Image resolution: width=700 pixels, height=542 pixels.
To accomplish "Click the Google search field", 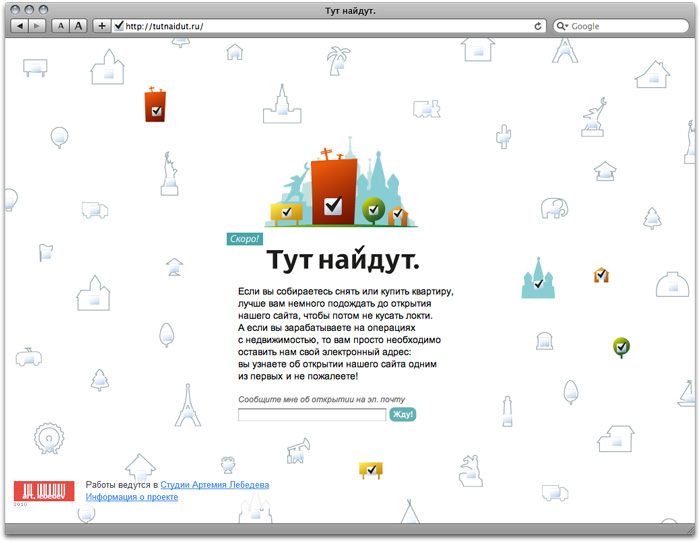I will (621, 26).
